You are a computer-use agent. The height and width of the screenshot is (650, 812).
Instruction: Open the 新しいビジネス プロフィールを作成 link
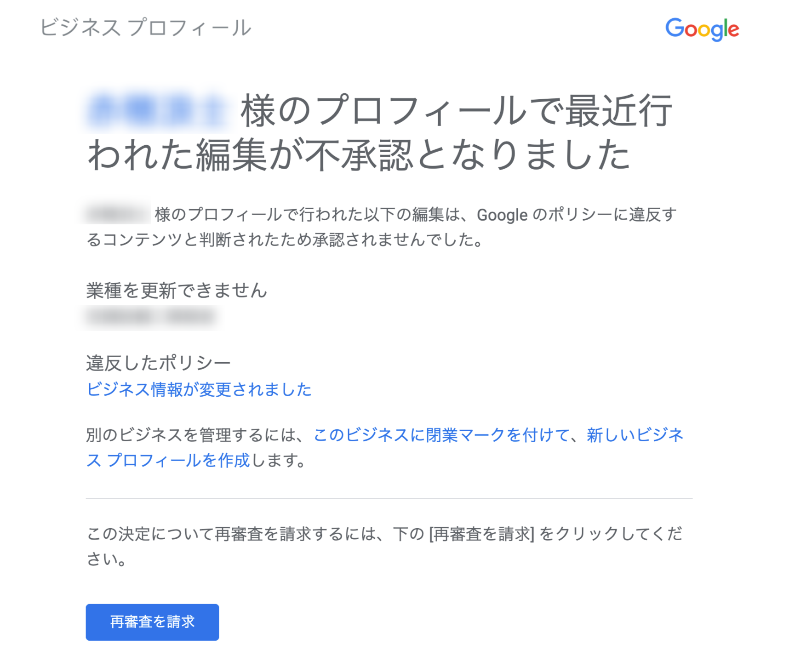tap(385, 447)
